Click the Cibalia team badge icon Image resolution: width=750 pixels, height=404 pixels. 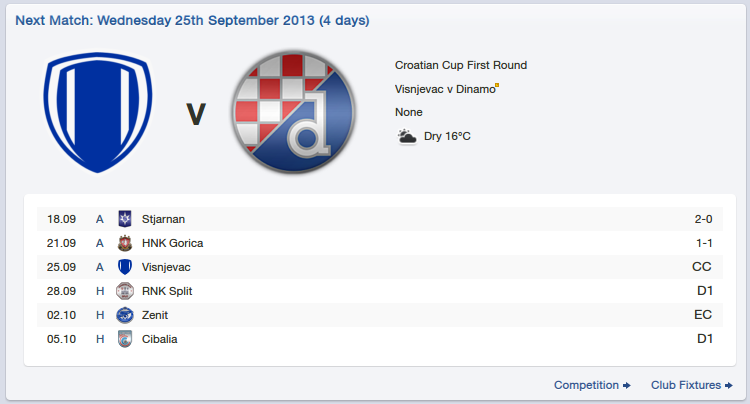[125, 339]
